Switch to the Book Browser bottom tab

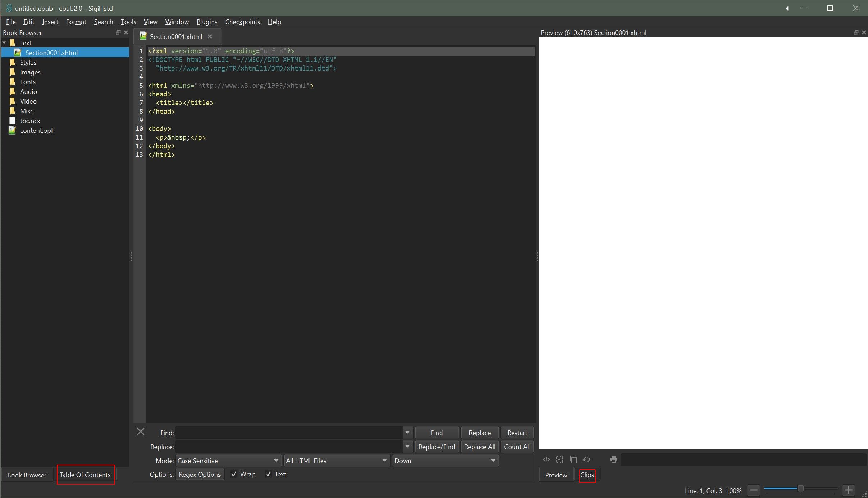point(27,475)
